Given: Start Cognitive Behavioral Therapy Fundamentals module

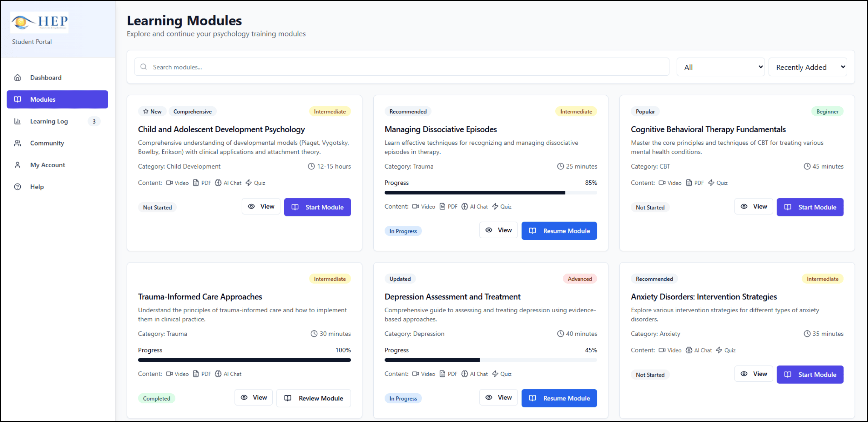Looking at the screenshot, I should (x=810, y=207).
